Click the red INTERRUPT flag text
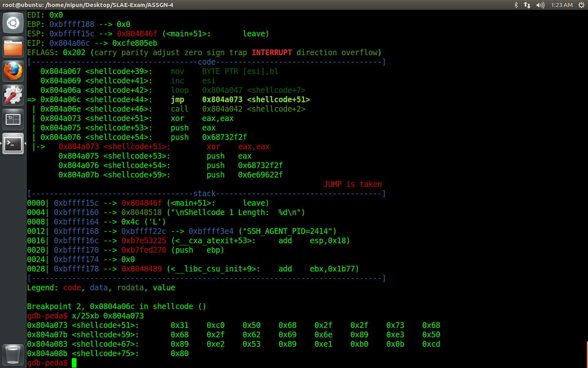This screenshot has width=588, height=368. tap(272, 52)
